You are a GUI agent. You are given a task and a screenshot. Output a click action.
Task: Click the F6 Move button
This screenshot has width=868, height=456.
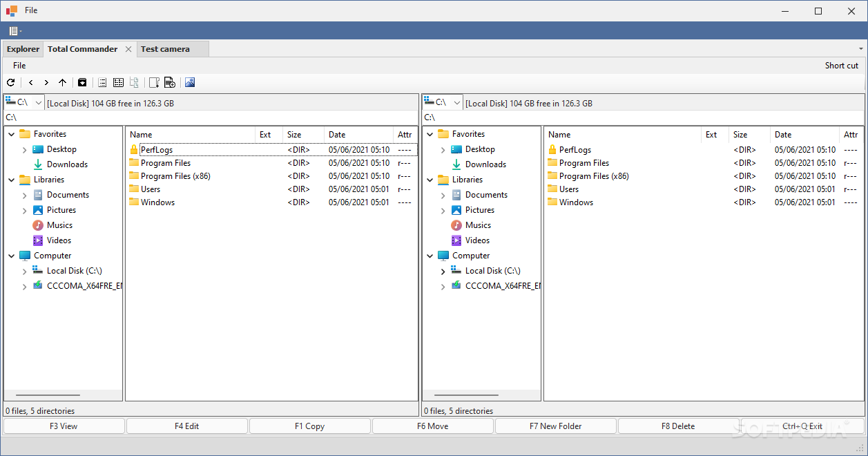[432, 426]
